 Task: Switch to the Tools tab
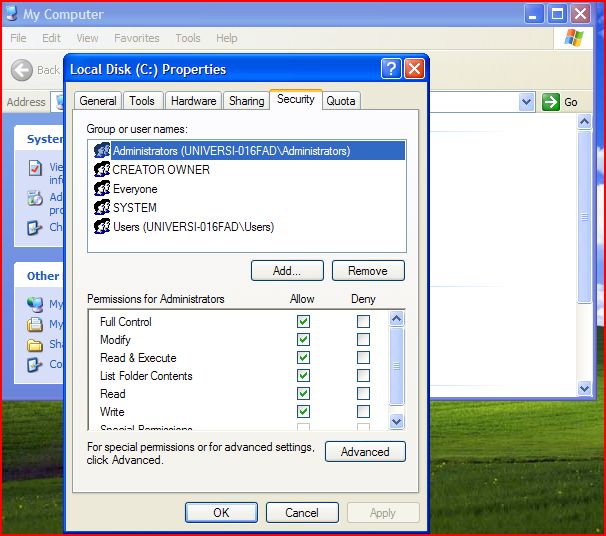142,101
